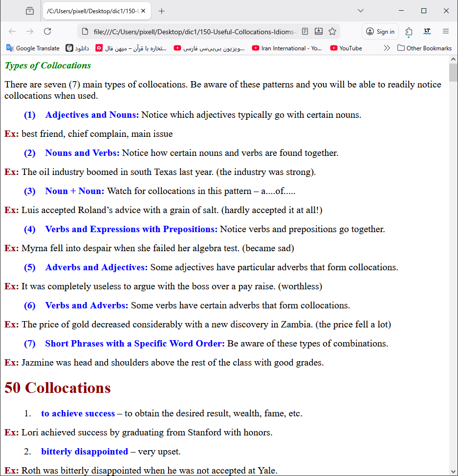Open the Iran International bookmark
This screenshot has width=458, height=476.
click(x=287, y=48)
